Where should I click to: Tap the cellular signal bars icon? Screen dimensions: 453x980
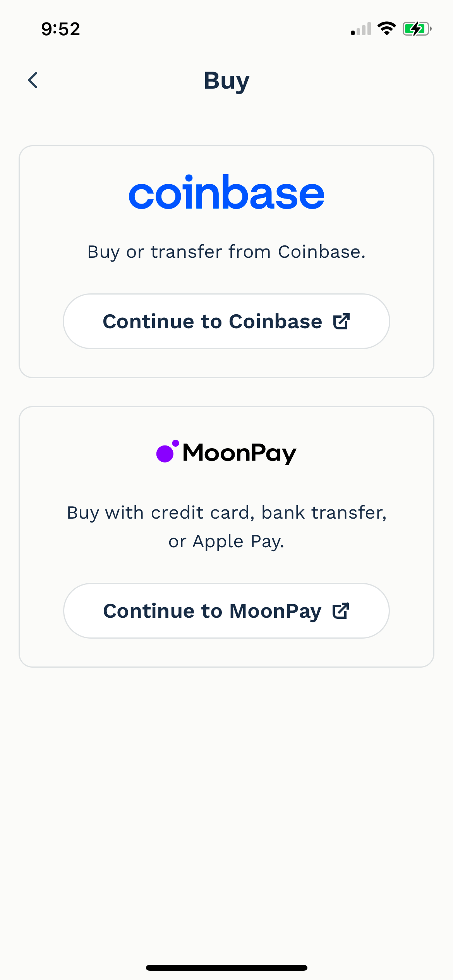tap(361, 29)
